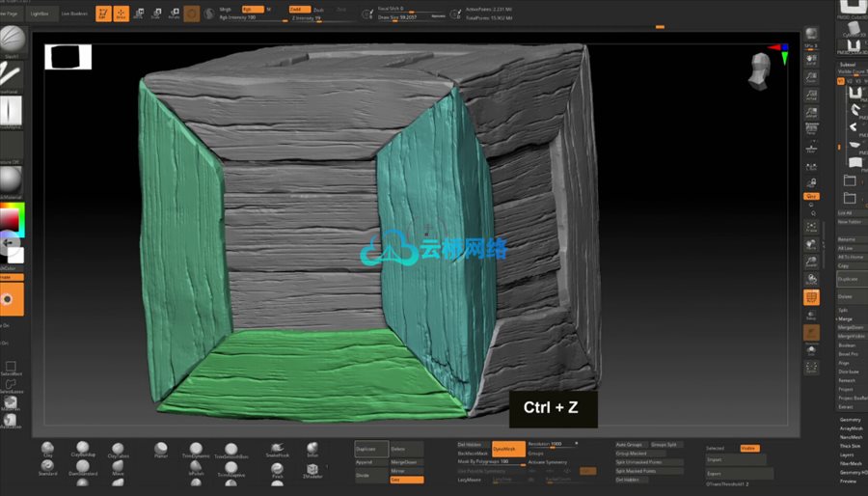Choose the SnakeHook brush

pos(277,448)
